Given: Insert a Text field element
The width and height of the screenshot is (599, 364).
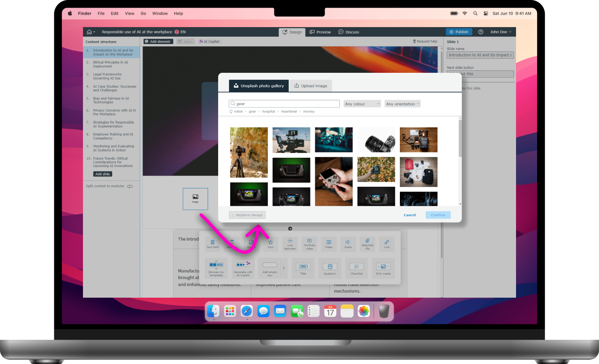Looking at the screenshot, I should [212, 244].
